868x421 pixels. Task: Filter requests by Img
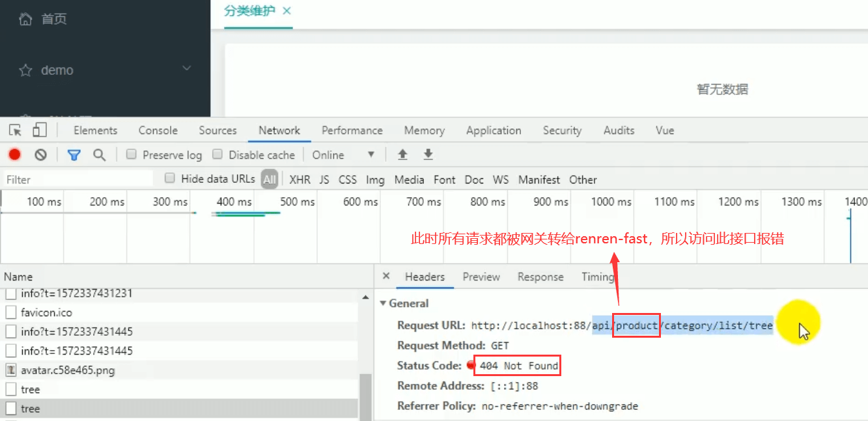375,180
